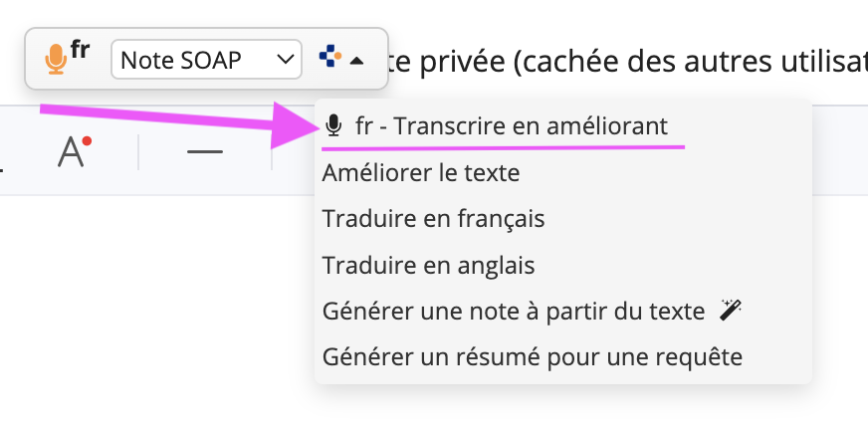868x434 pixels.
Task: Collapse the AI menu using the up triangle
Action: 356,61
